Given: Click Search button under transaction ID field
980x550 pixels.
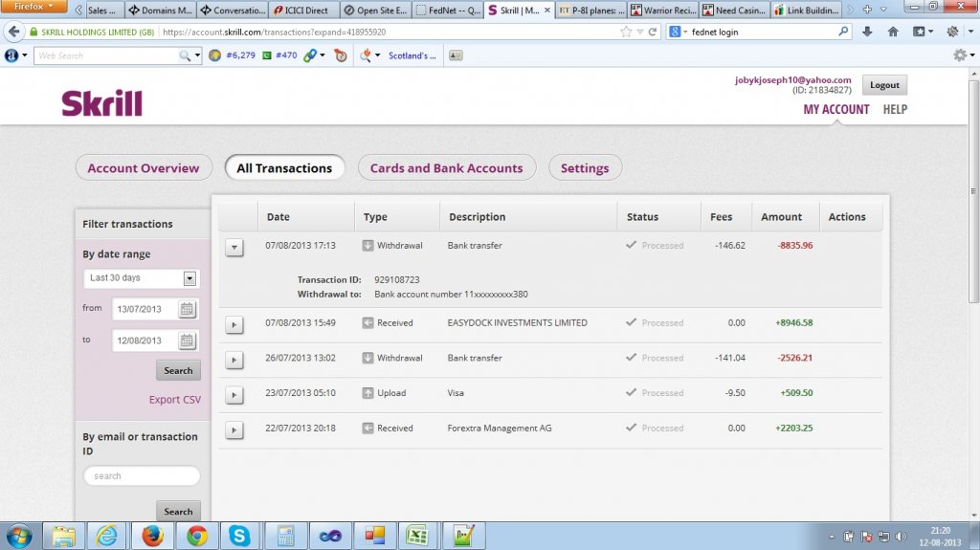Looking at the screenshot, I should tap(178, 511).
